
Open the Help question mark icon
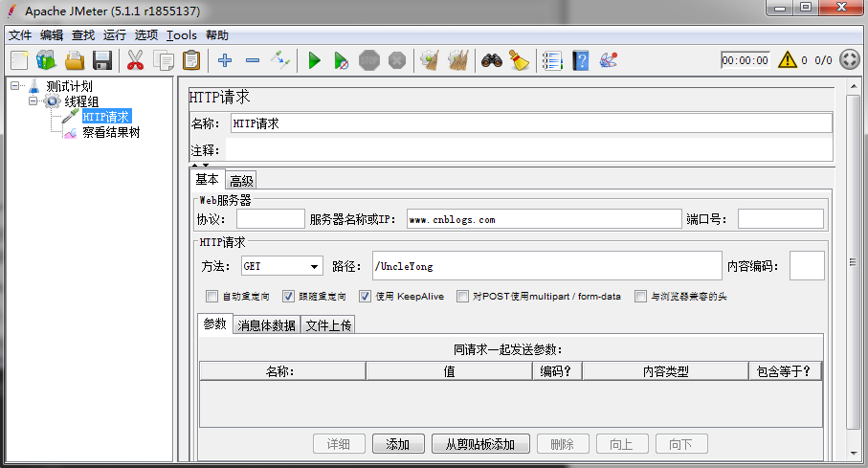581,60
